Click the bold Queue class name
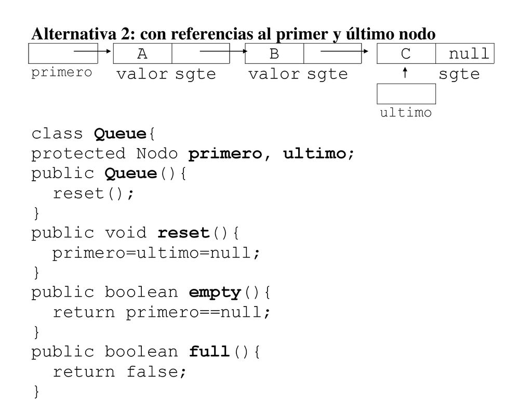Viewport: 532px width, 399px height. [x=121, y=134]
